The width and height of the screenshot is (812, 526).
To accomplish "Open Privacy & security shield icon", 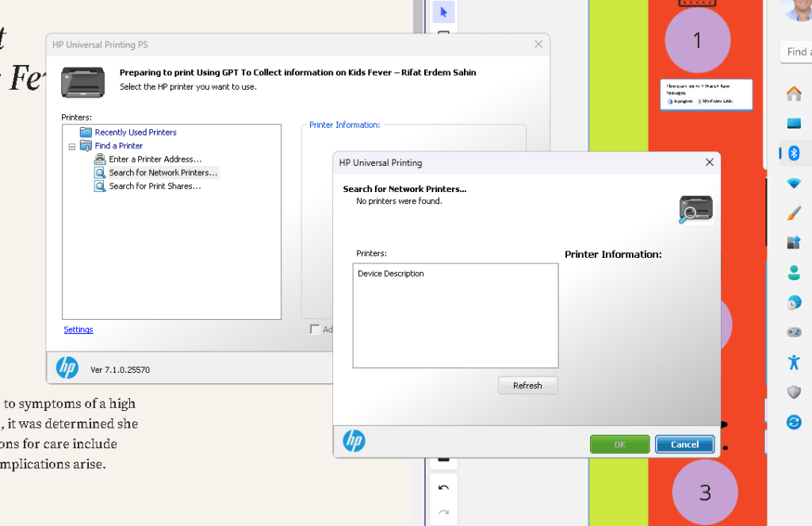I will coord(793,392).
